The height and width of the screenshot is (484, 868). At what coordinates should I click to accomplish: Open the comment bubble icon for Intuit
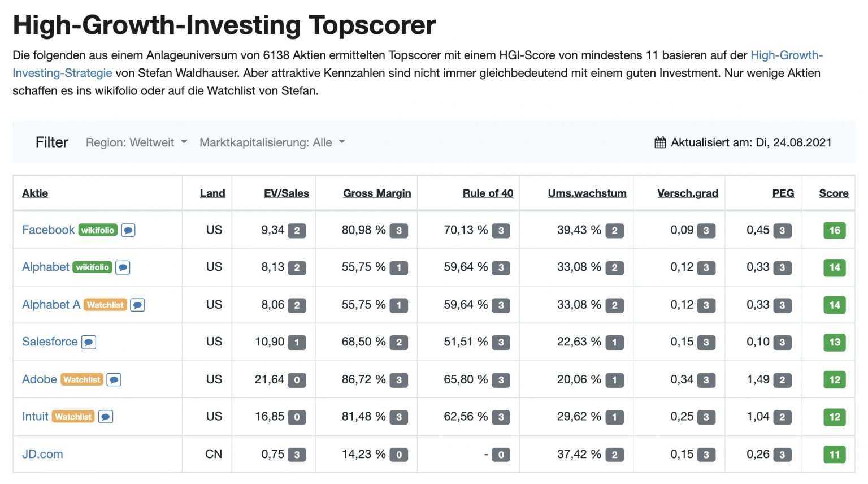click(x=105, y=417)
